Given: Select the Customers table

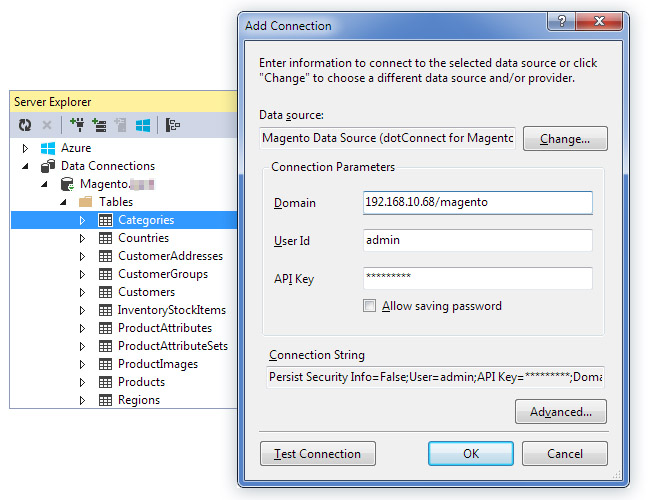Looking at the screenshot, I should click(146, 292).
